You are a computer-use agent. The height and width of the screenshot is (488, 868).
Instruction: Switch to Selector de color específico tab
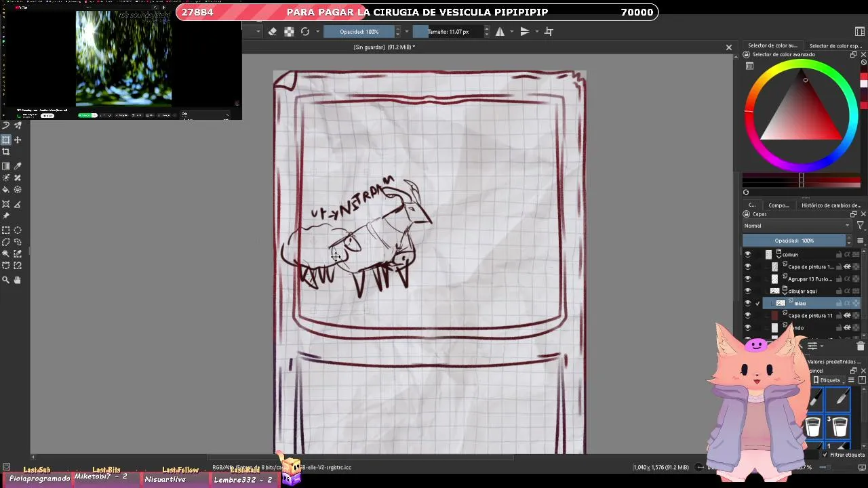[835, 45]
